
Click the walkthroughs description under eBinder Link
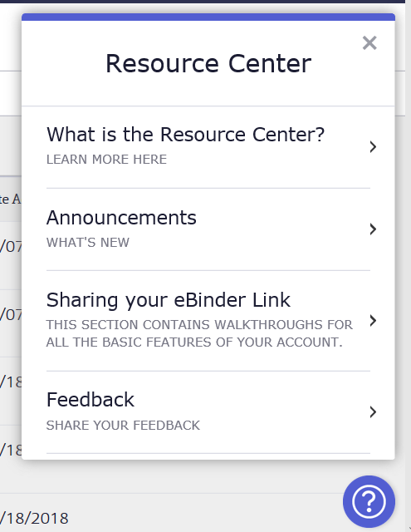point(199,333)
